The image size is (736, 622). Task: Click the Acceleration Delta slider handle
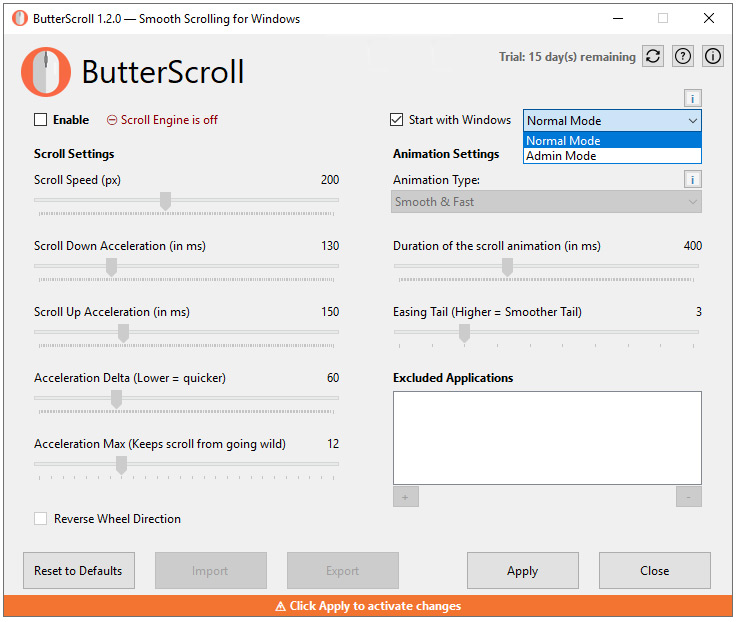[116, 399]
